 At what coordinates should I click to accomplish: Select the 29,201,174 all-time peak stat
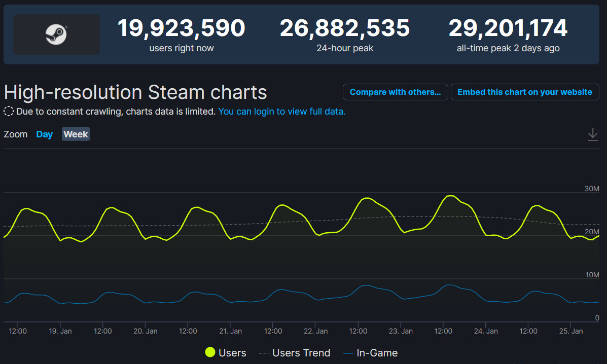pyautogui.click(x=508, y=28)
